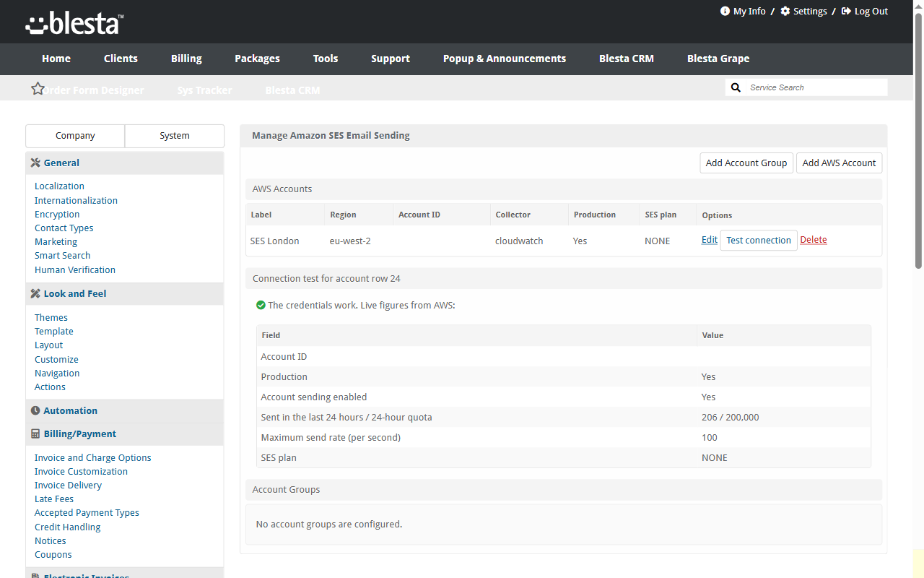Screen dimensions: 924x578
Task: Click the tools icon beside General
Action: (35, 163)
